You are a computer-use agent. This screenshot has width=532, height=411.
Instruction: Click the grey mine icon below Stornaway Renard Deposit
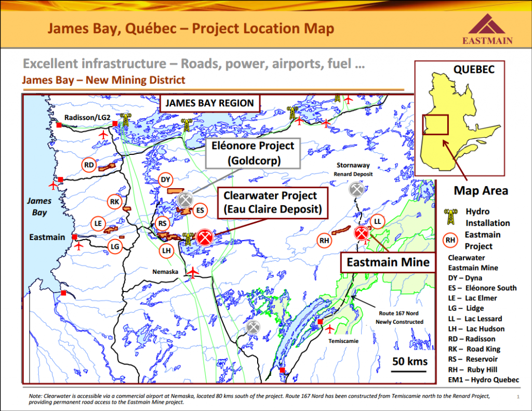(357, 189)
